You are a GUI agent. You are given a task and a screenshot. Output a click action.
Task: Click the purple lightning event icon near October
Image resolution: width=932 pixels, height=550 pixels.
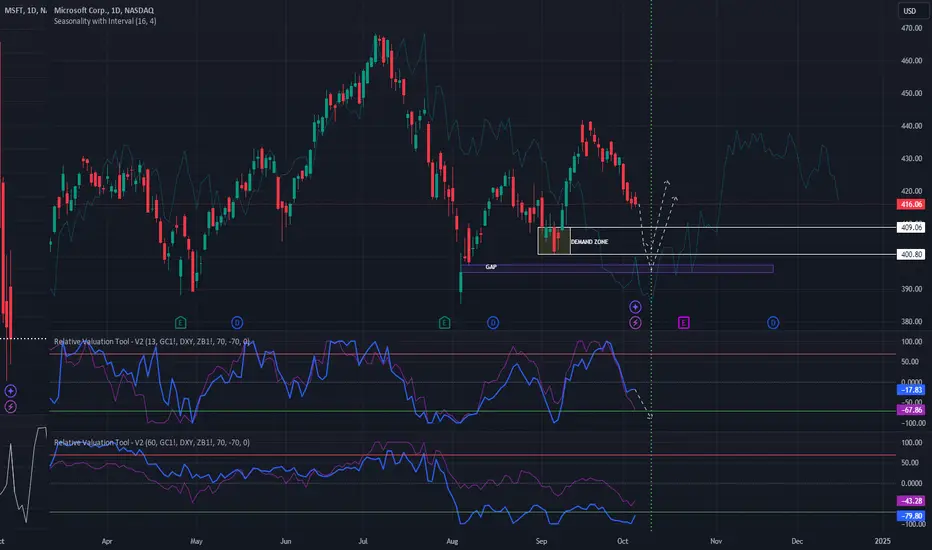coord(635,323)
